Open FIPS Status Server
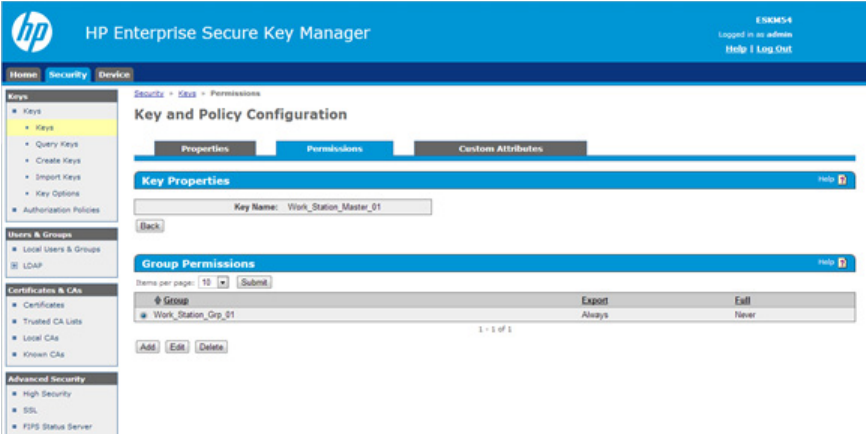This screenshot has height=435, width=867. coord(58,427)
